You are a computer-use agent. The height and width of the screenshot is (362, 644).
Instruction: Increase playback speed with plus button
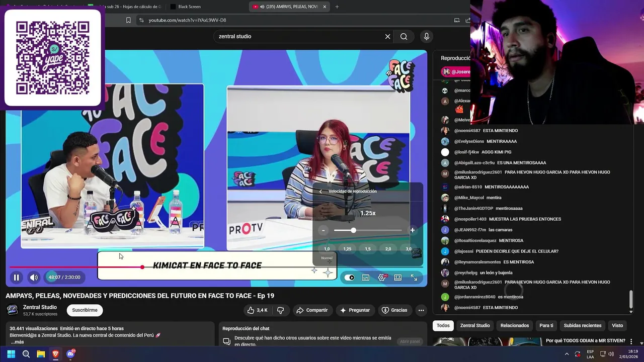point(413,230)
